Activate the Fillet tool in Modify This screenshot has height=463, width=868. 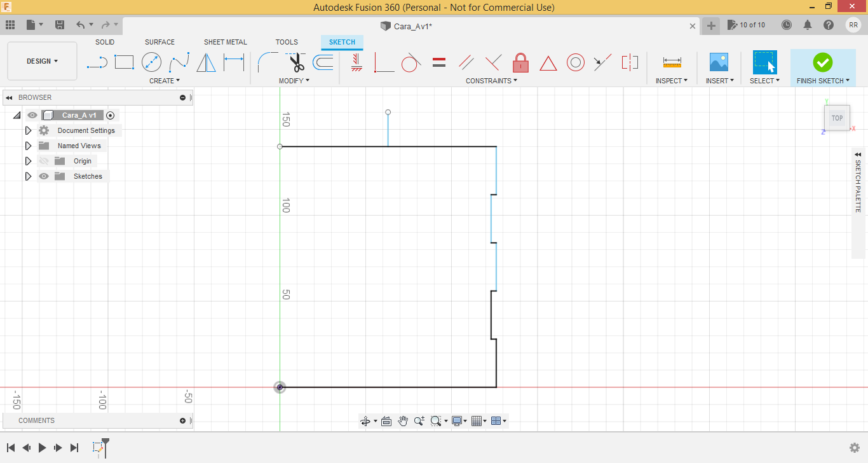pos(267,62)
